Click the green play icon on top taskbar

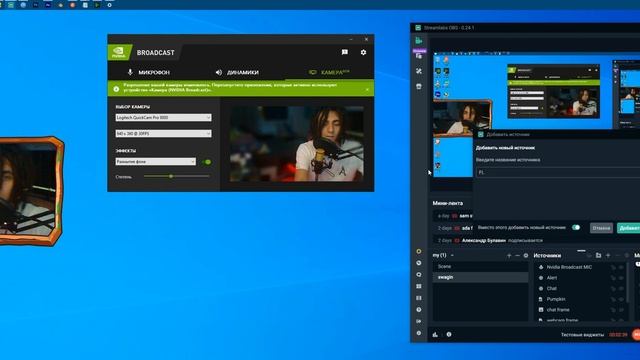pyautogui.click(x=97, y=5)
